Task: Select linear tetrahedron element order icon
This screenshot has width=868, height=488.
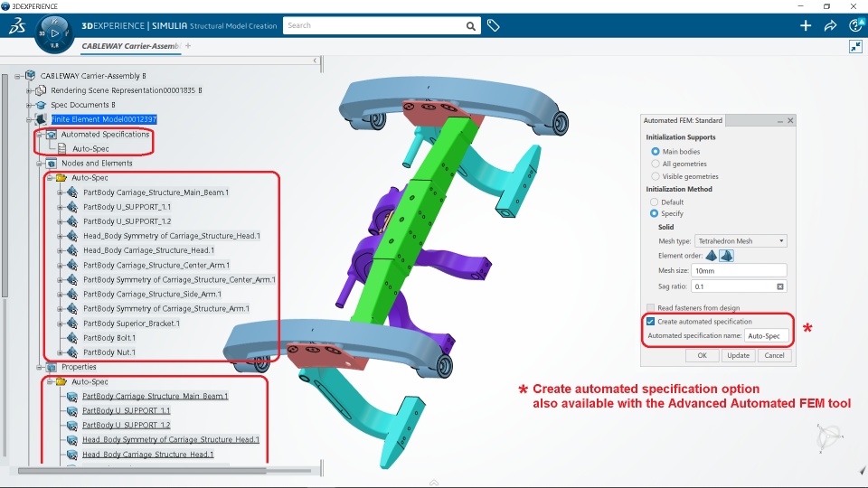Action: (712, 256)
